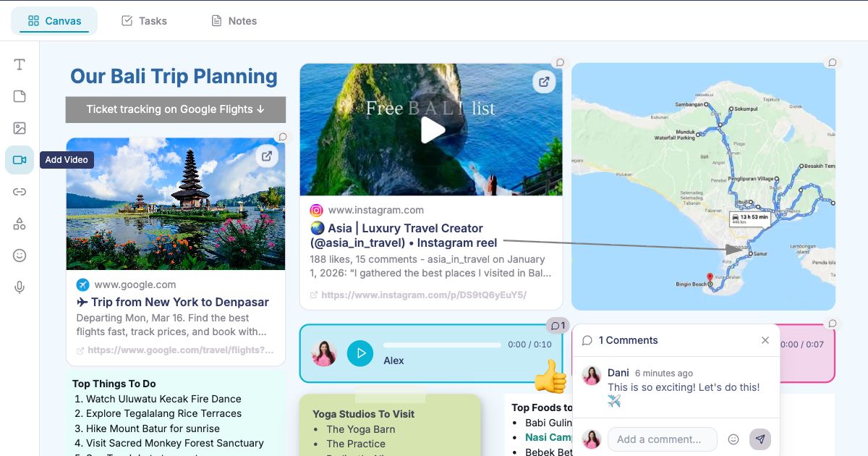Show comments on the temple photo card
868x456 pixels.
point(282,135)
